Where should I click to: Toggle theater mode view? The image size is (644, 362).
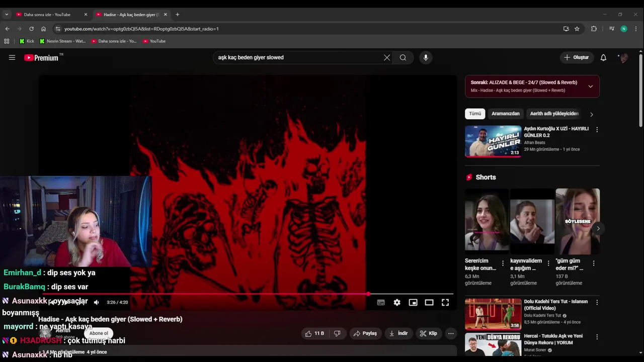click(x=429, y=302)
